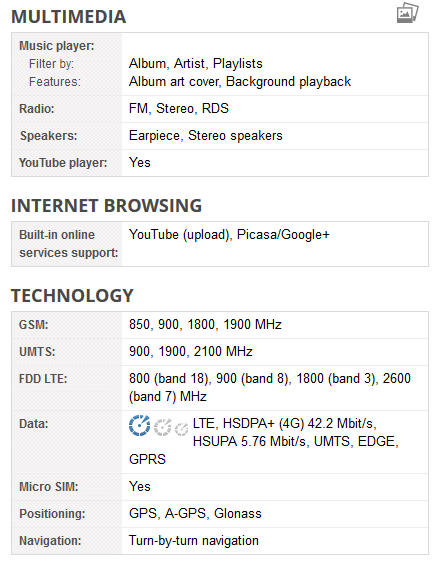Screen dimensions: 435x565
Task: Click the blue high-speed data icon
Action: 139,426
